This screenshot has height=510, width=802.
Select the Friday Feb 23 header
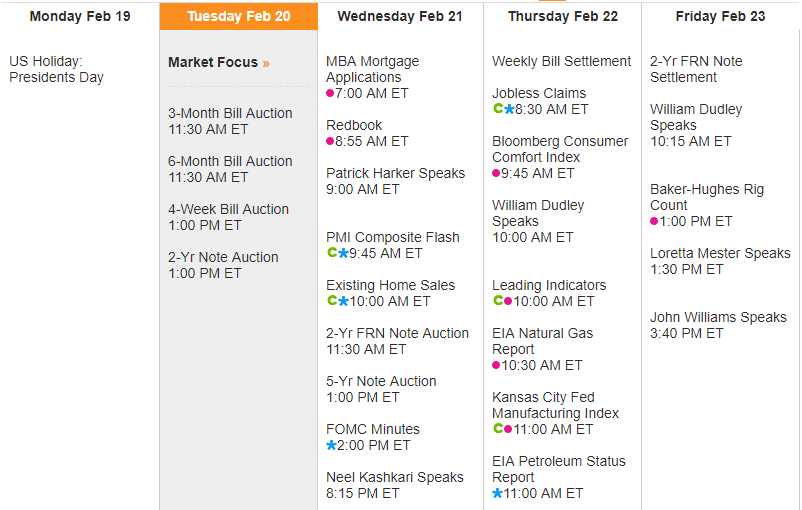click(720, 16)
